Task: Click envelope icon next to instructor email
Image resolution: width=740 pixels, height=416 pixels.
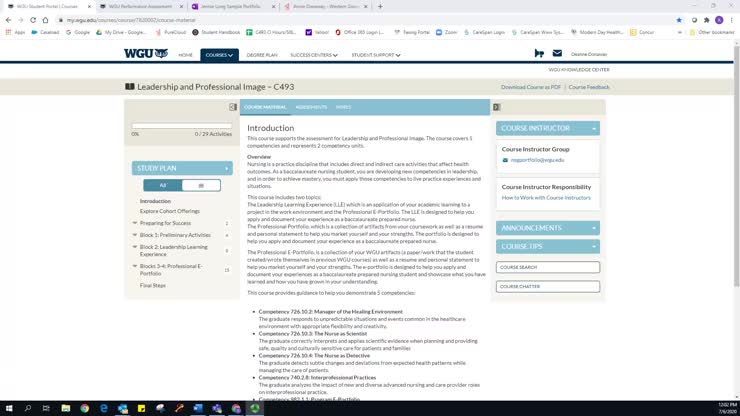Action: click(x=506, y=160)
